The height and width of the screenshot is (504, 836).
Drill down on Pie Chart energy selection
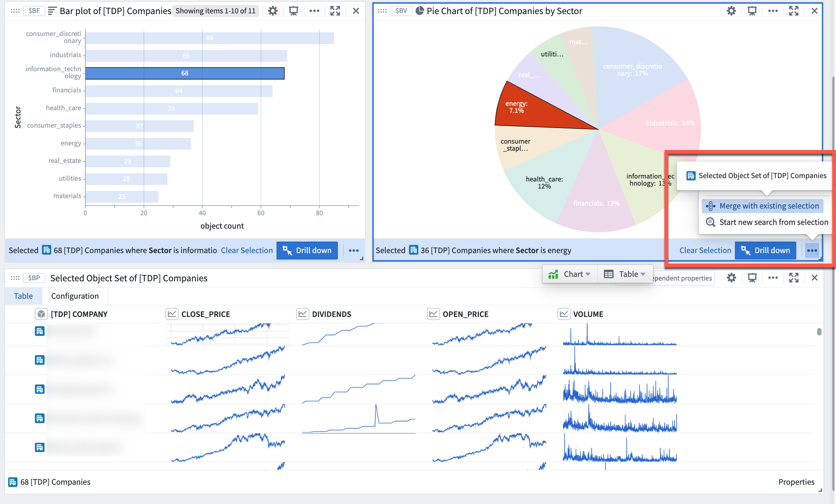[x=765, y=251]
